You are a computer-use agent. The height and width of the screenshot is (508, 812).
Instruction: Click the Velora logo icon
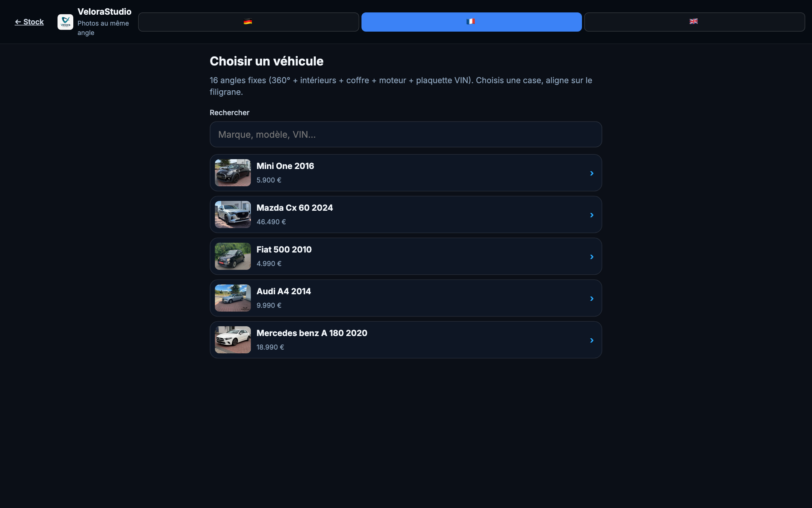(x=65, y=22)
